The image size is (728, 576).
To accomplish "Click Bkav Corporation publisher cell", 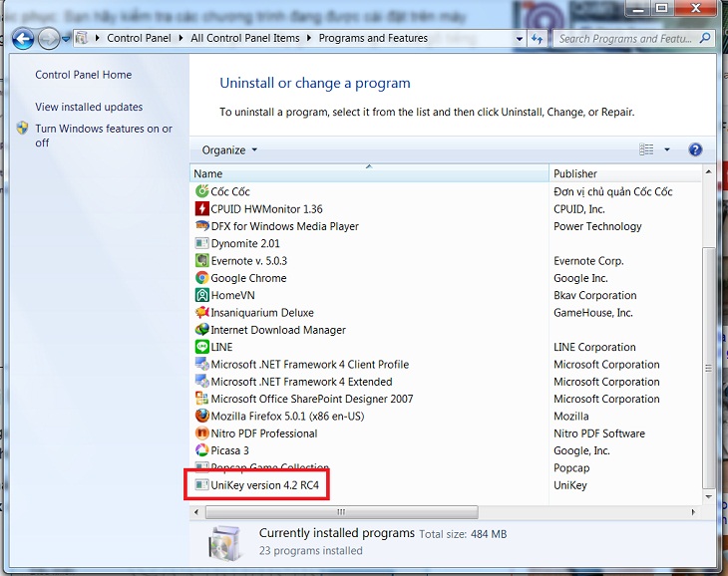I will pos(594,295).
